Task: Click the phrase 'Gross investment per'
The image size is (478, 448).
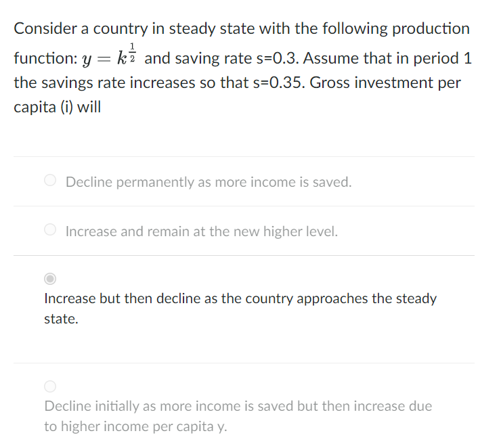Action: click(385, 83)
